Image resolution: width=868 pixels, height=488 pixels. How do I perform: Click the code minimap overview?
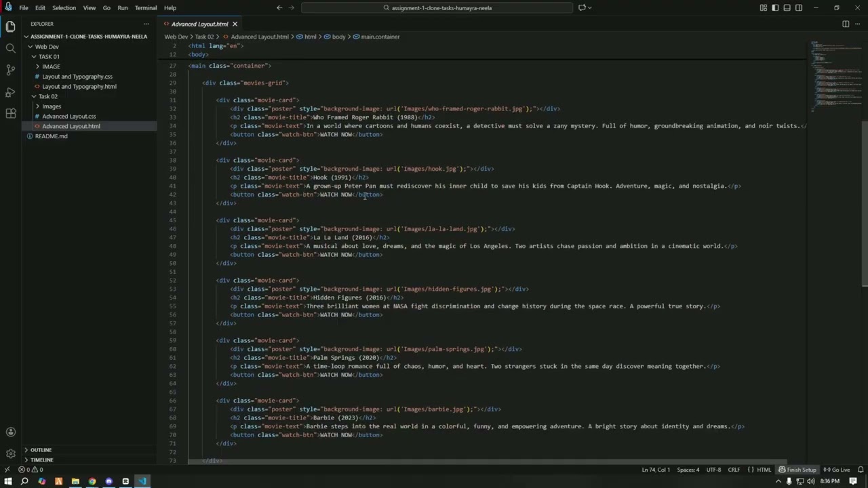[x=835, y=77]
